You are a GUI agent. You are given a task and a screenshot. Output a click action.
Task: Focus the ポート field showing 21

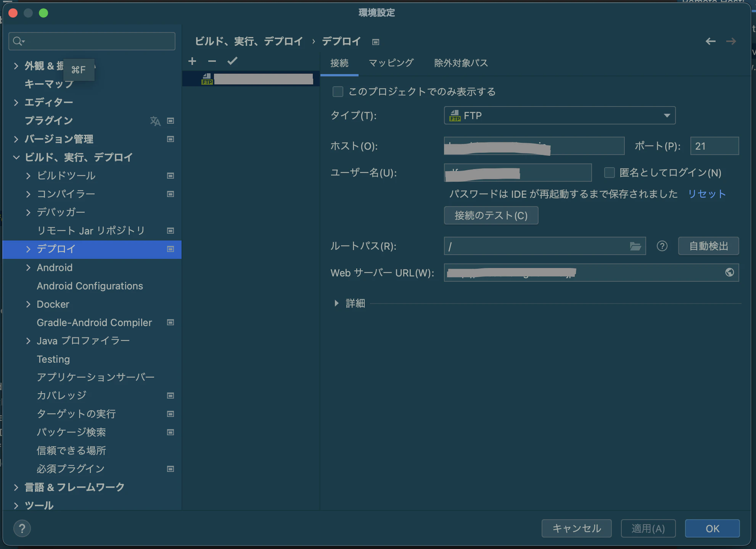tap(714, 146)
